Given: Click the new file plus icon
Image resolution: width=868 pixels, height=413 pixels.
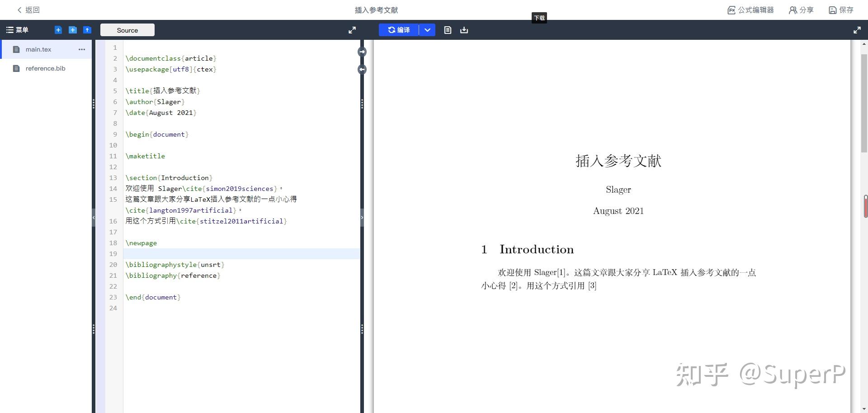Looking at the screenshot, I should coord(58,30).
